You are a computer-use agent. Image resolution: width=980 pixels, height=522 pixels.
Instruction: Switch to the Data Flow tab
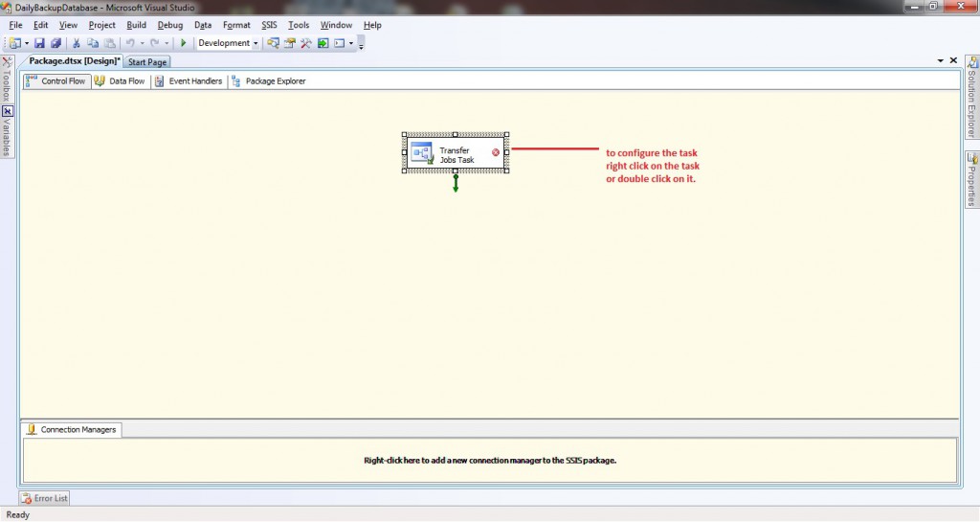121,81
